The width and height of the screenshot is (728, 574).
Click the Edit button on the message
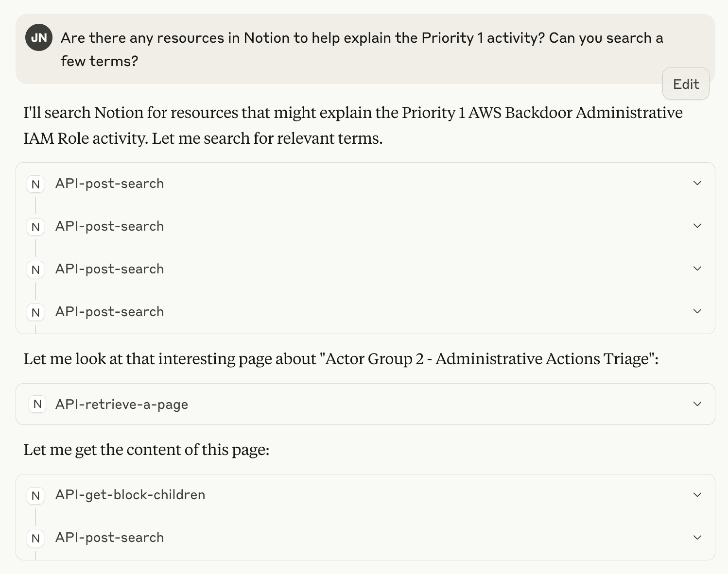(x=686, y=84)
